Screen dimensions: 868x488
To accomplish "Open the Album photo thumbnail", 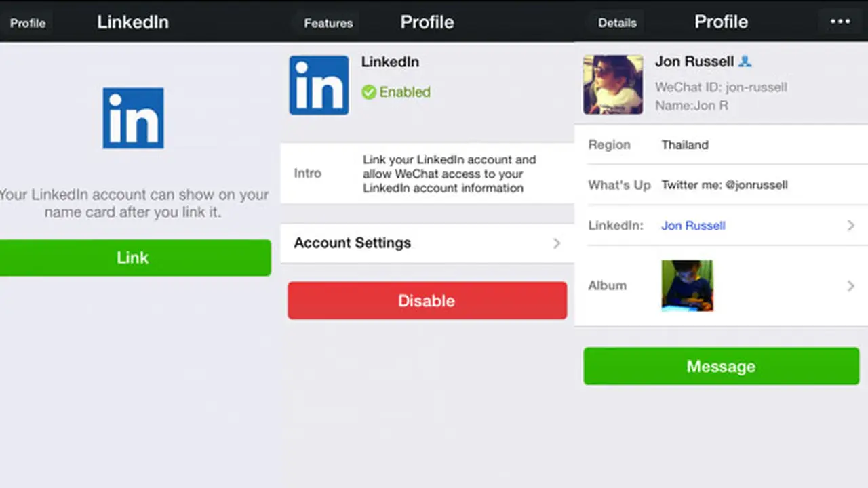I will point(687,285).
